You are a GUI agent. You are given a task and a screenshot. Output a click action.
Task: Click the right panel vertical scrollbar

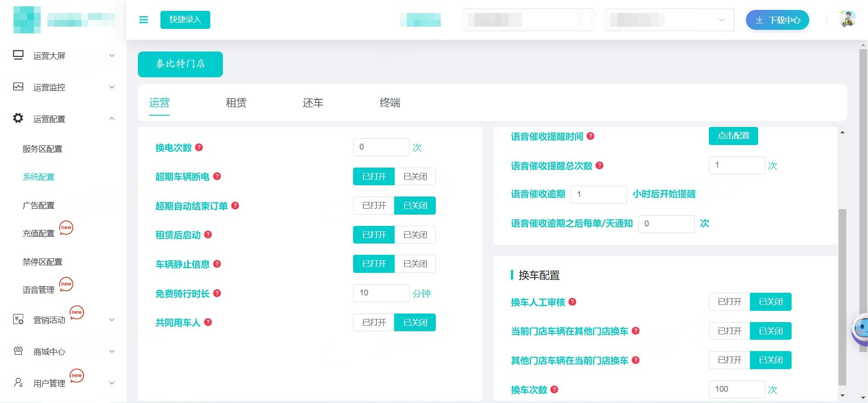(842, 296)
